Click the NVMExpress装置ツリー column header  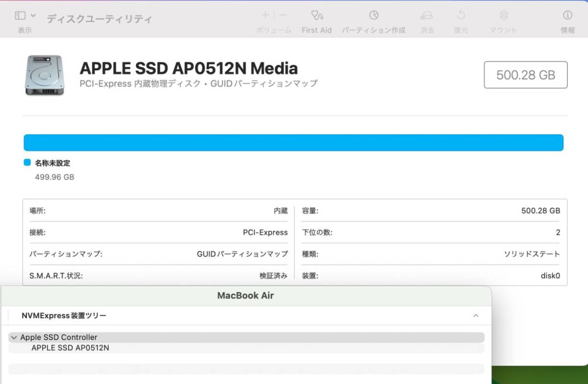tap(64, 316)
